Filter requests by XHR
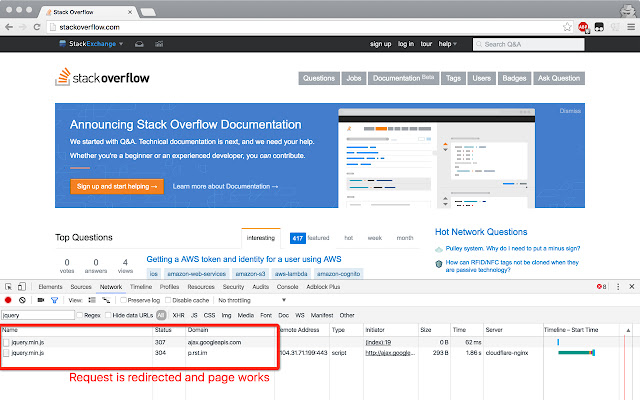Viewport: 640px width, 400px height. (x=178, y=315)
